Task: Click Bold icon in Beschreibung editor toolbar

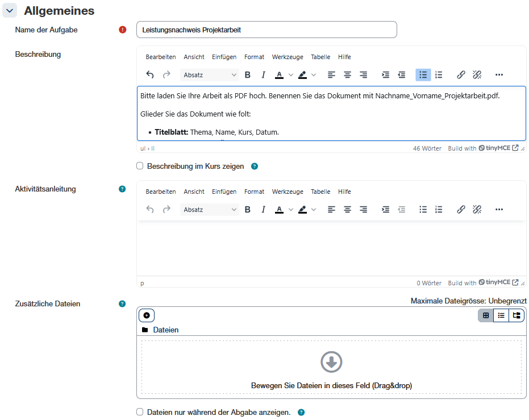Action: click(248, 75)
